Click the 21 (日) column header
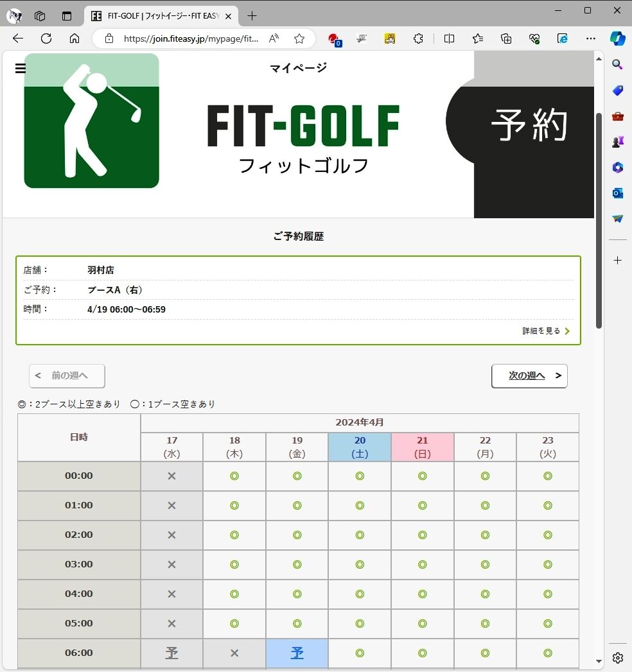The width and height of the screenshot is (632, 672). pyautogui.click(x=423, y=447)
